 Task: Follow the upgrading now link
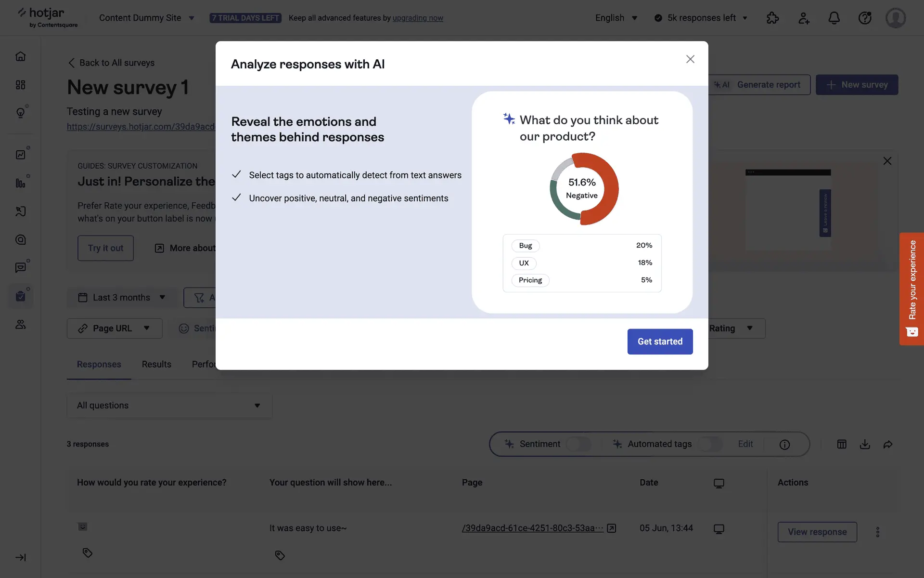[418, 18]
